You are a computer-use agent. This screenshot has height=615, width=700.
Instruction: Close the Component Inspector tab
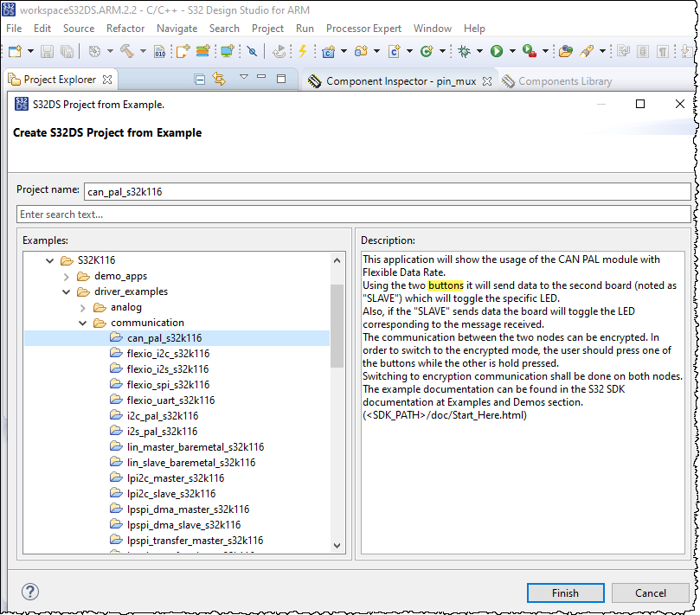[487, 81]
